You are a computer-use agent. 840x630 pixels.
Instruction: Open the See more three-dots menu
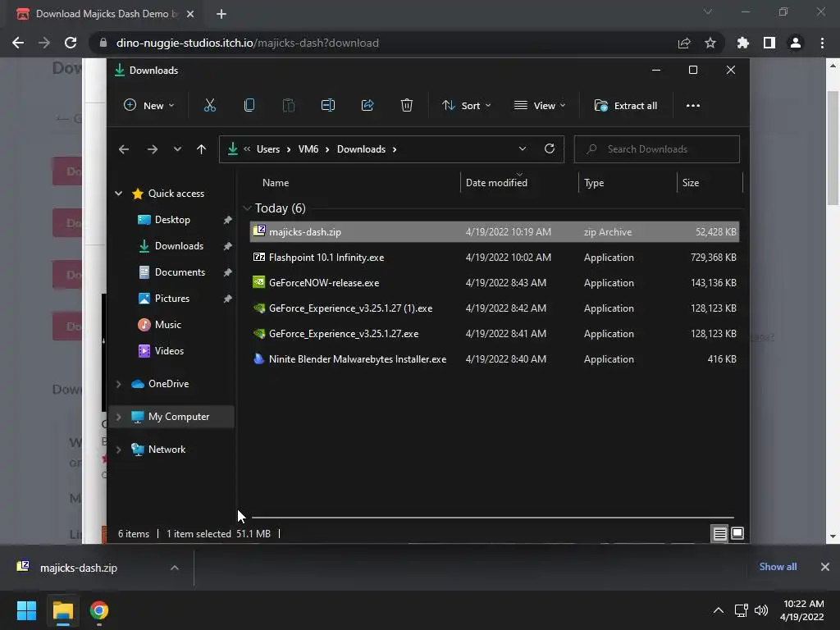[x=692, y=106]
